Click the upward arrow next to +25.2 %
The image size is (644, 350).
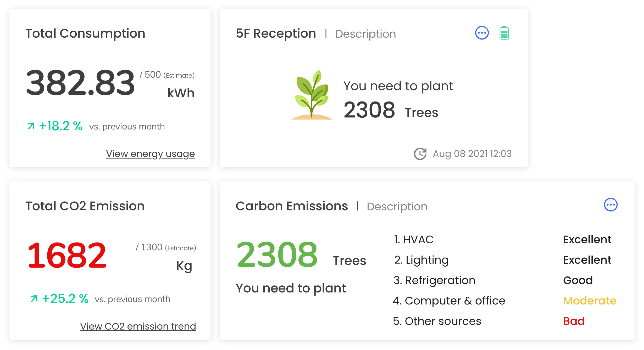34,298
